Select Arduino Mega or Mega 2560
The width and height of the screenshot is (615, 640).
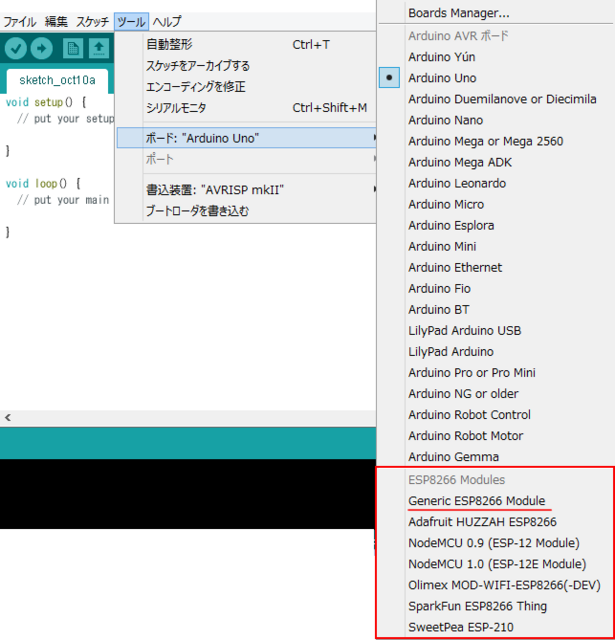coord(496,141)
